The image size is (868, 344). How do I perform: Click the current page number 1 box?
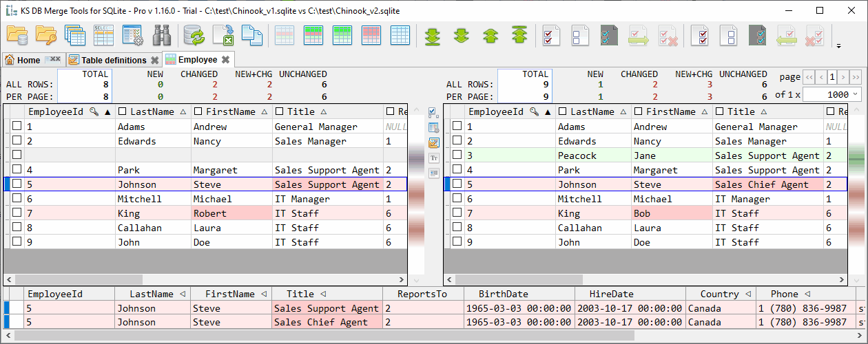tap(832, 77)
